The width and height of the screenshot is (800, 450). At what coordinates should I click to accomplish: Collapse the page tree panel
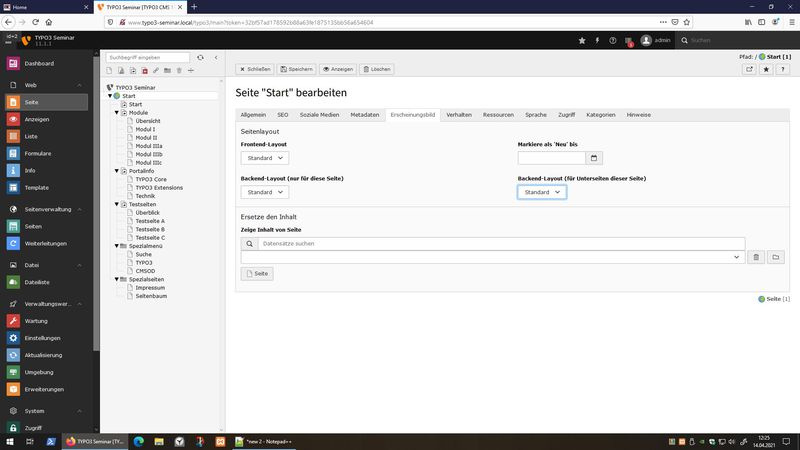tap(216, 58)
